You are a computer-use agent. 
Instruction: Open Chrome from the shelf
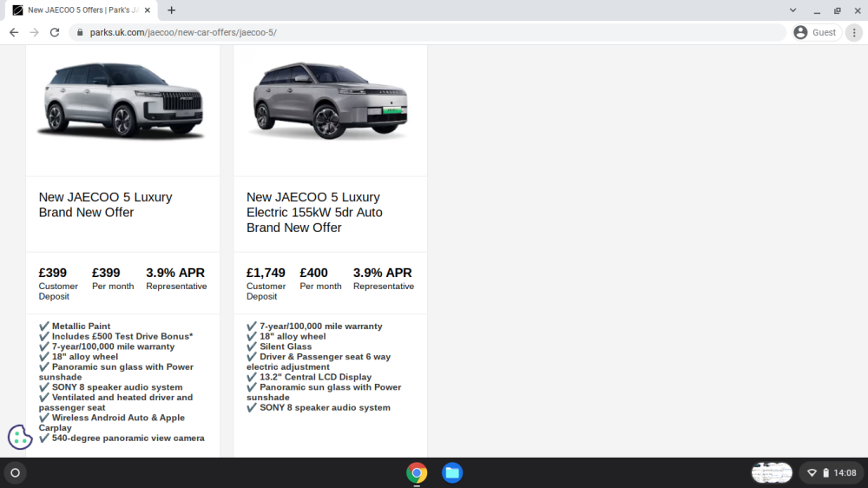point(417,473)
